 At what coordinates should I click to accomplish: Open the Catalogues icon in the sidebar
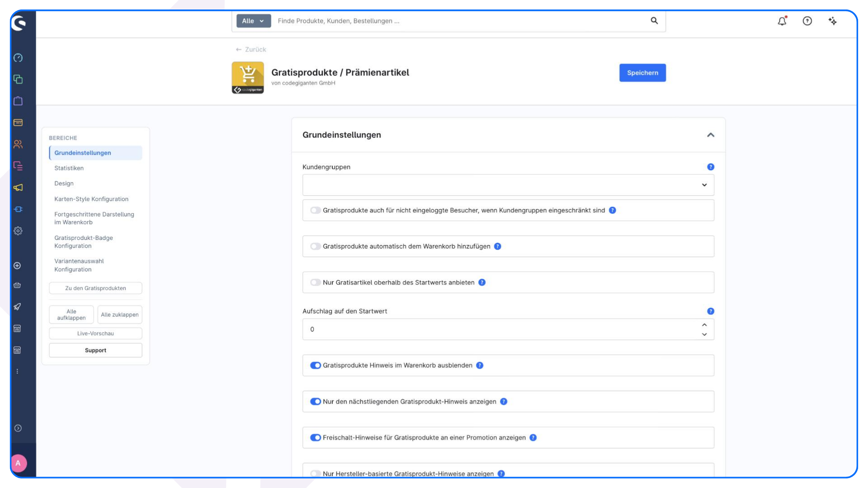coord(18,80)
